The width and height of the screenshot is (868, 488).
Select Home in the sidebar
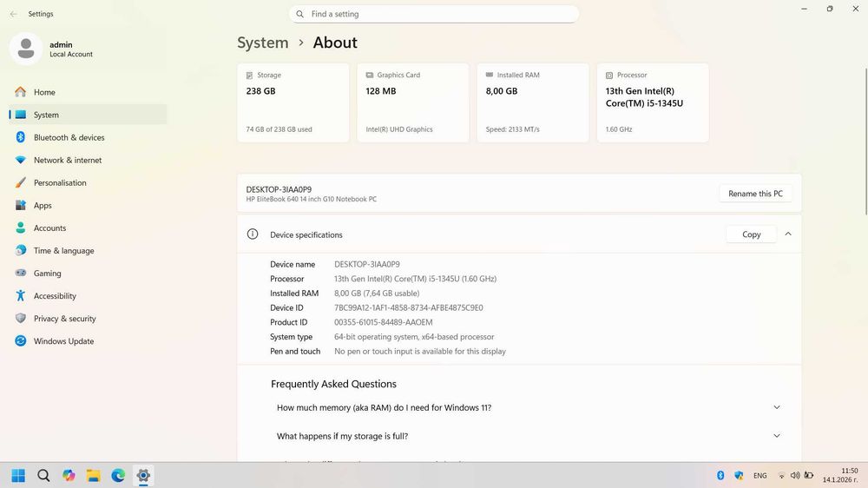click(x=88, y=92)
